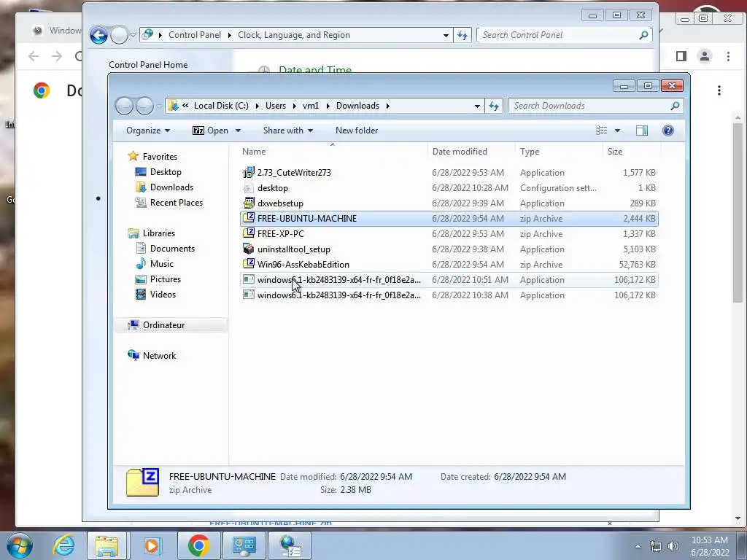
Task: Open selected file with 7z Open button
Action: pos(211,131)
